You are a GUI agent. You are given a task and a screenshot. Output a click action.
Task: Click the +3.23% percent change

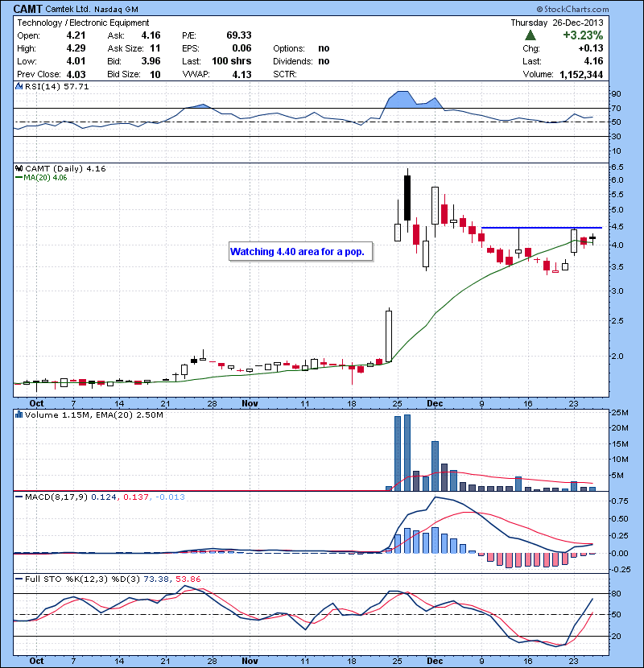pos(583,35)
